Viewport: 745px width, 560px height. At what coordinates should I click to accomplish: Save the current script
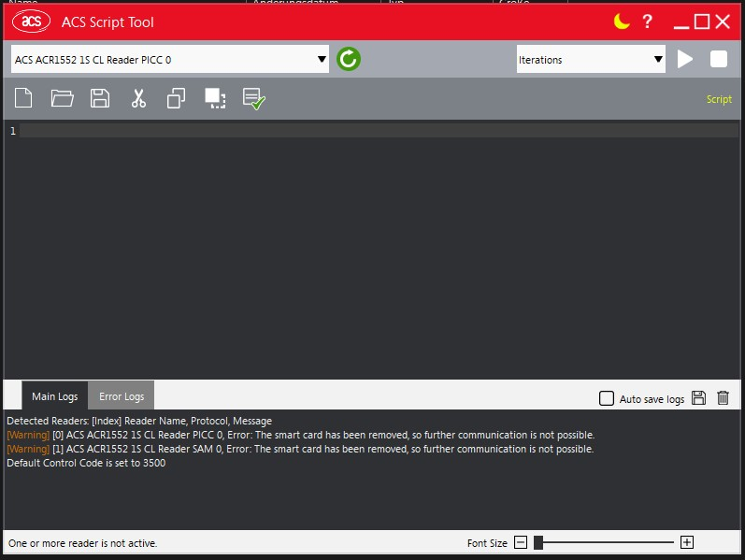100,98
